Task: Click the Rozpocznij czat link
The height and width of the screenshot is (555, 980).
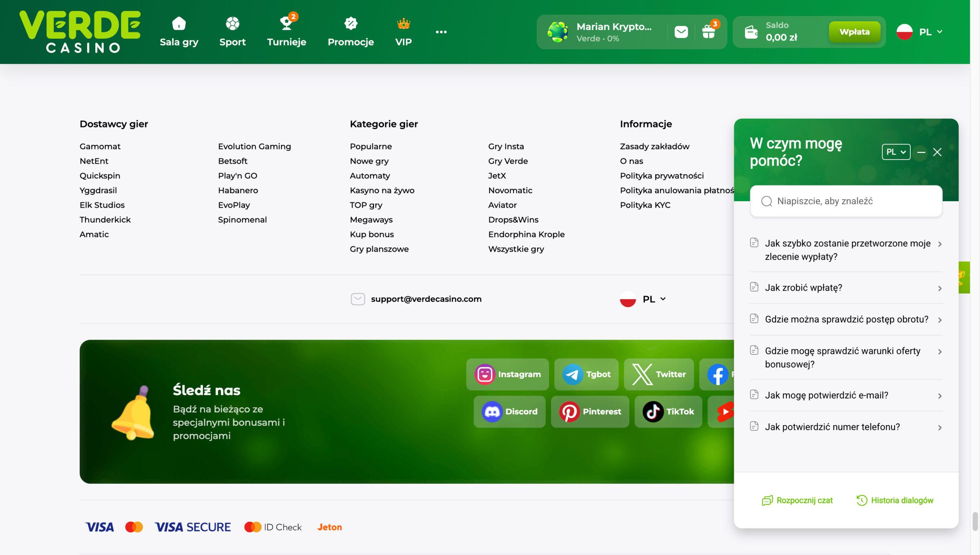Action: (x=797, y=500)
